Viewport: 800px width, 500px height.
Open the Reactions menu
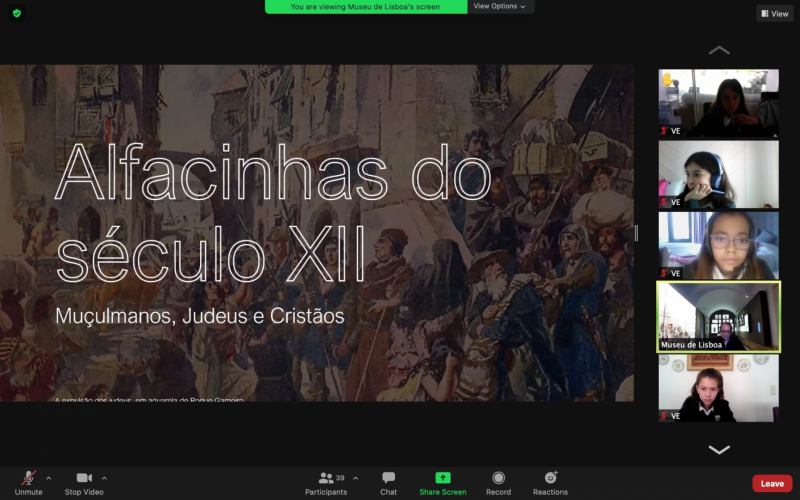(x=551, y=483)
